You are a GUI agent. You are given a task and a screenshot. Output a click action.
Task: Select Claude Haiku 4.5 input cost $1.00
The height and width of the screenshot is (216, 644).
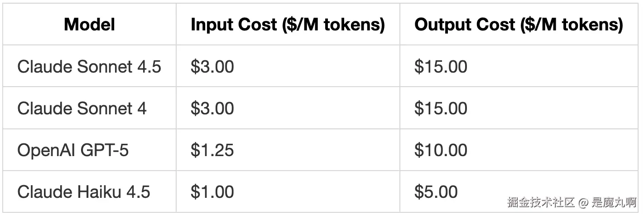click(212, 192)
